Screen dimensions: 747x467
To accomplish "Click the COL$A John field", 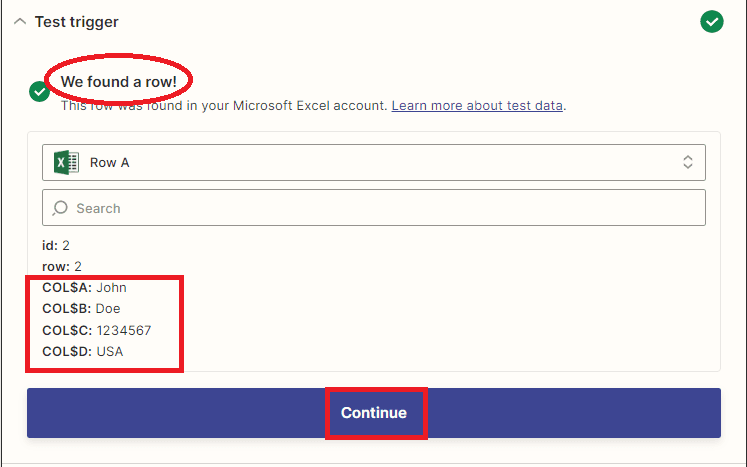I will [84, 287].
